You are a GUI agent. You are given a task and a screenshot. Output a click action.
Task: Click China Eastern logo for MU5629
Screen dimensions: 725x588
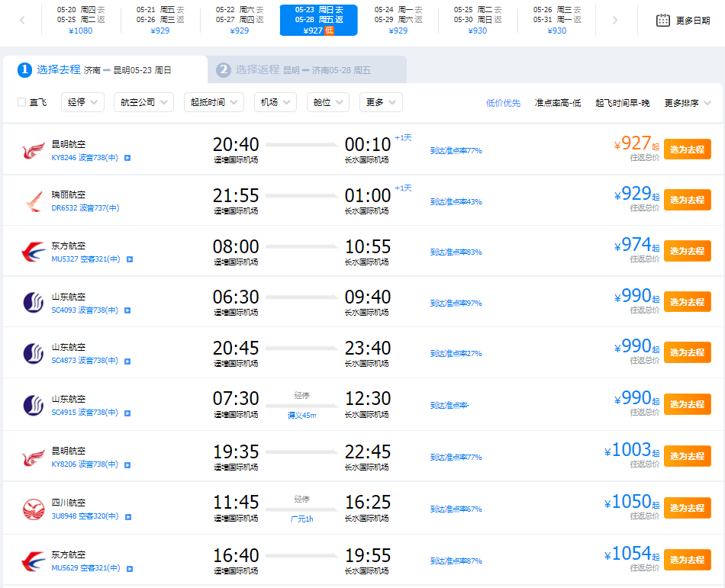click(34, 561)
